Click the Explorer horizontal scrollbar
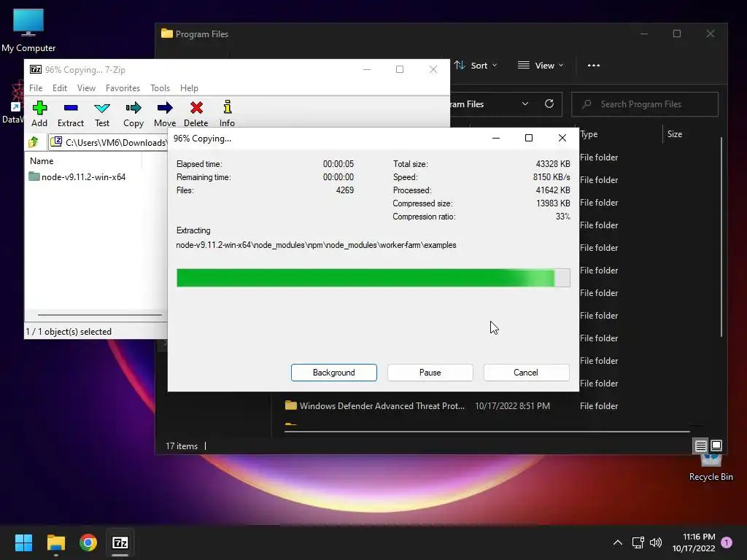 487,432
